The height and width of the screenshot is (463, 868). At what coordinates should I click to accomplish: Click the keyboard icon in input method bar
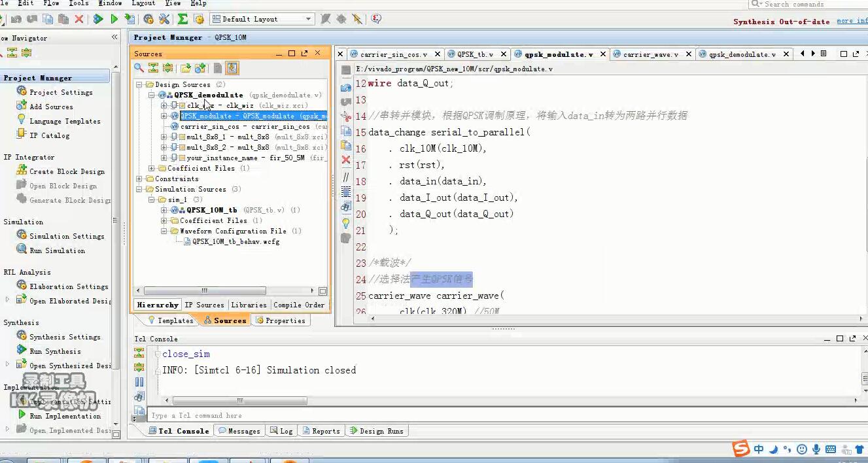(831, 449)
